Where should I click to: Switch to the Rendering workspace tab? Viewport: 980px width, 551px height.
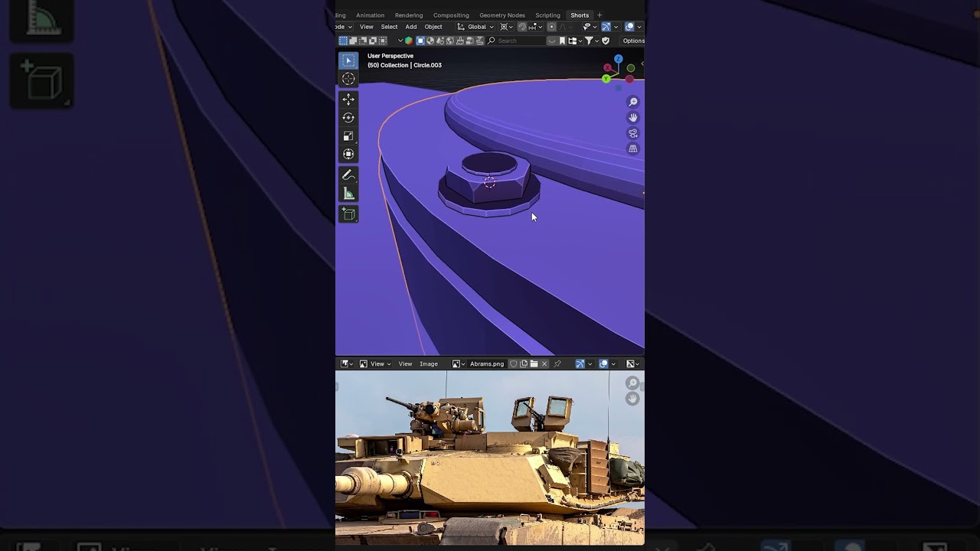(409, 15)
